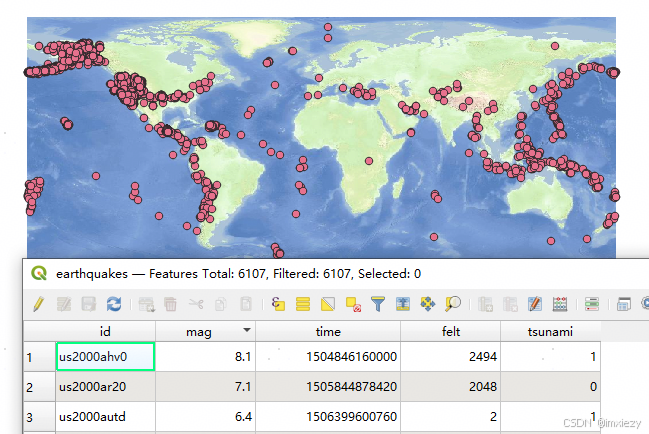Open conditional formatting
Viewport: 649px width, 434px height.
(592, 304)
